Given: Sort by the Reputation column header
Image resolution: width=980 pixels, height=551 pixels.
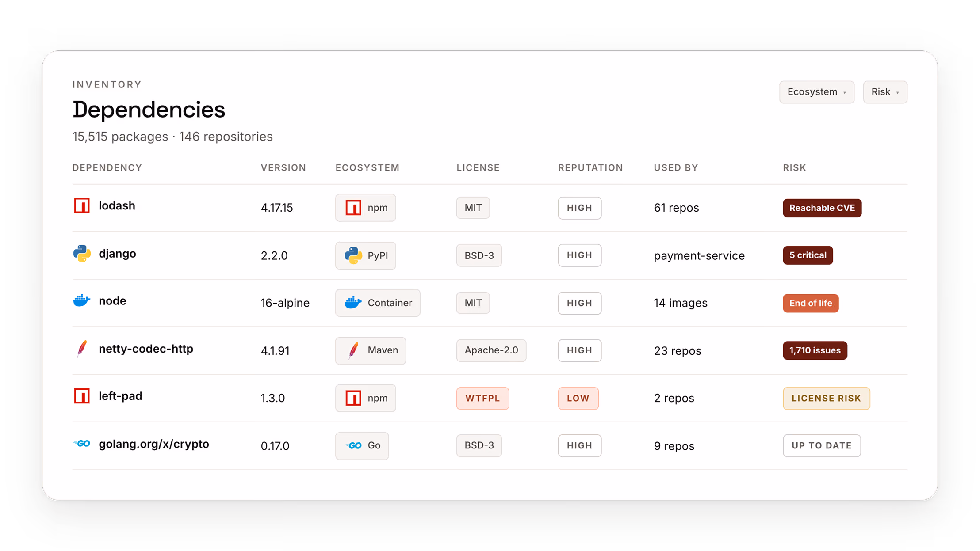Looking at the screenshot, I should pos(590,167).
